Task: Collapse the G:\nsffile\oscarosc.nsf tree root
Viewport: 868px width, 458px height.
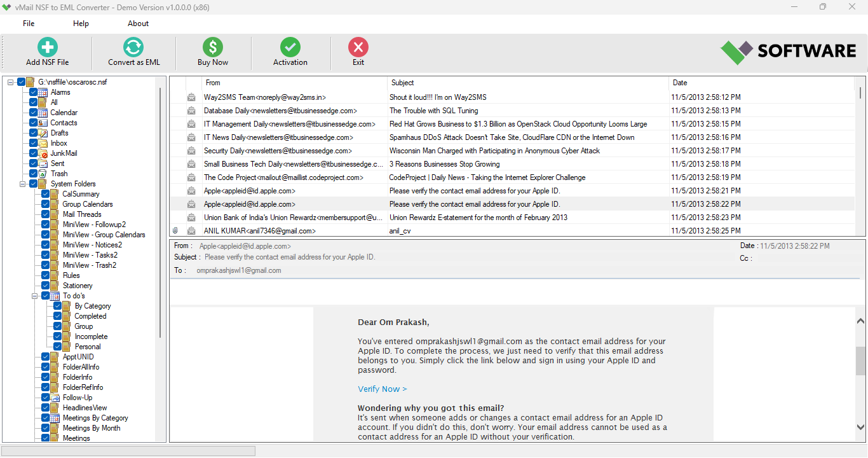Action: click(x=9, y=81)
